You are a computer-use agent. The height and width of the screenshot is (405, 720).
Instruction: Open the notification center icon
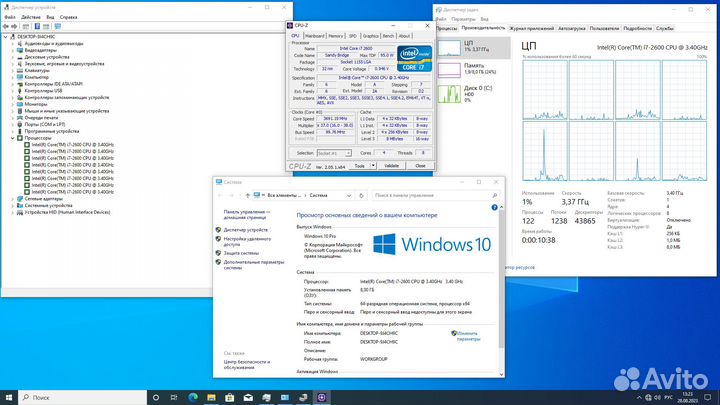coord(708,398)
